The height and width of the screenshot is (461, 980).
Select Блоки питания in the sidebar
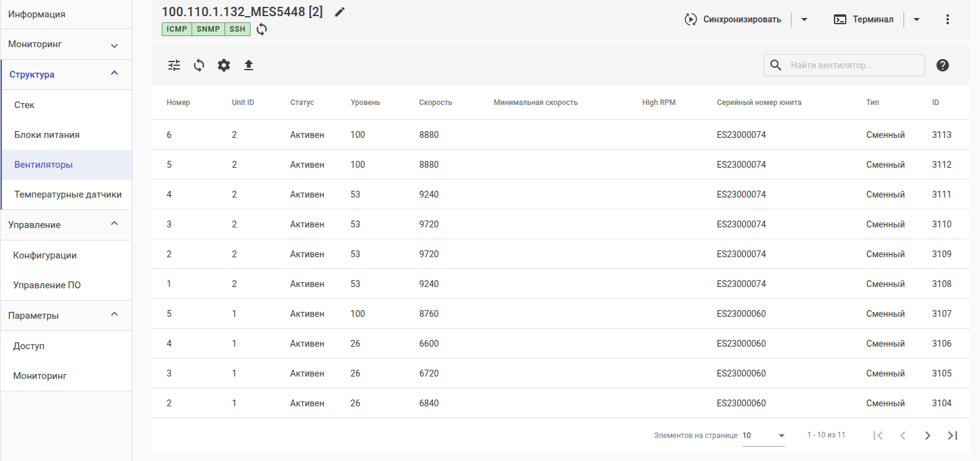[47, 135]
